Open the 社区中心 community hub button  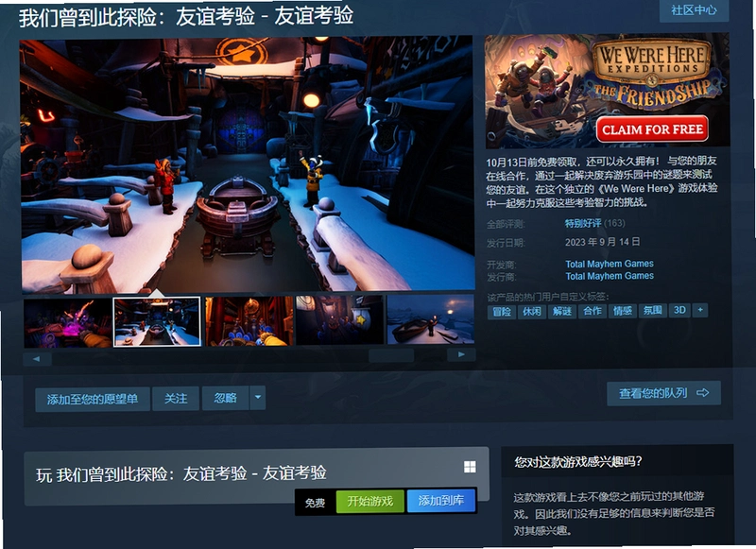point(694,10)
